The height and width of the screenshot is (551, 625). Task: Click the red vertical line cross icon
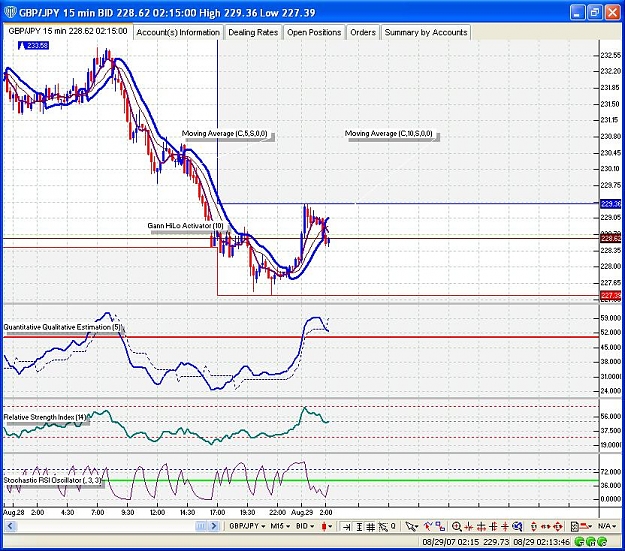pos(505,527)
